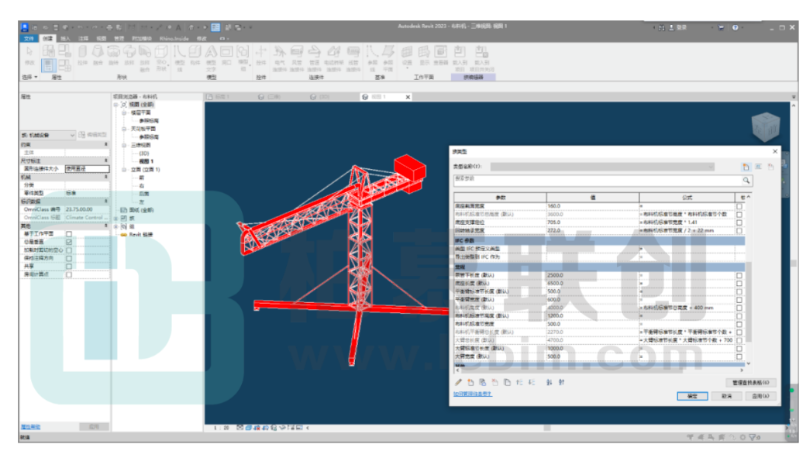Click the Model Text (模型文字) tool icon
Screen dimensions: 806x461
[211, 52]
